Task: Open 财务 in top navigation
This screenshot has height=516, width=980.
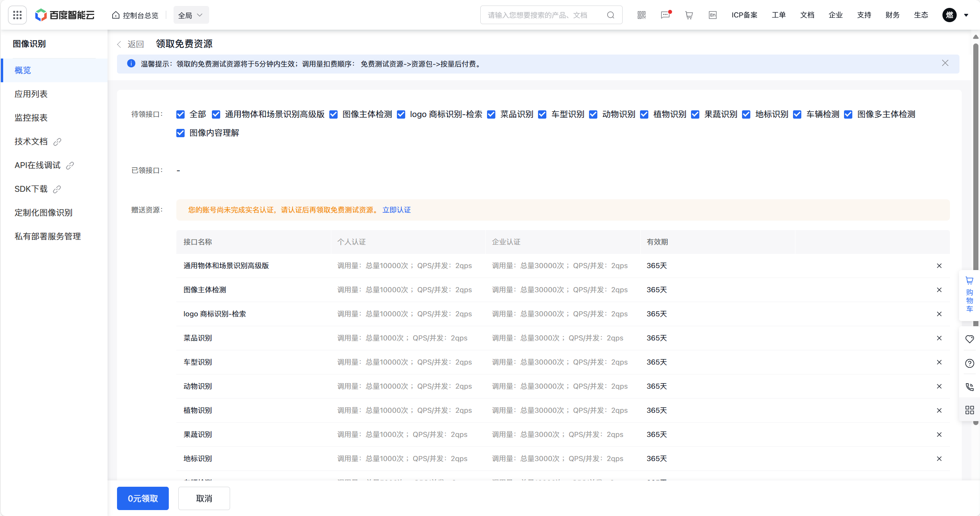Action: [893, 15]
